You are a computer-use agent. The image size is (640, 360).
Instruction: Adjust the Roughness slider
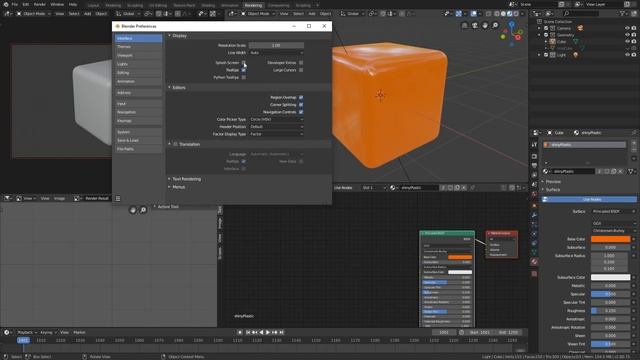tap(610, 311)
